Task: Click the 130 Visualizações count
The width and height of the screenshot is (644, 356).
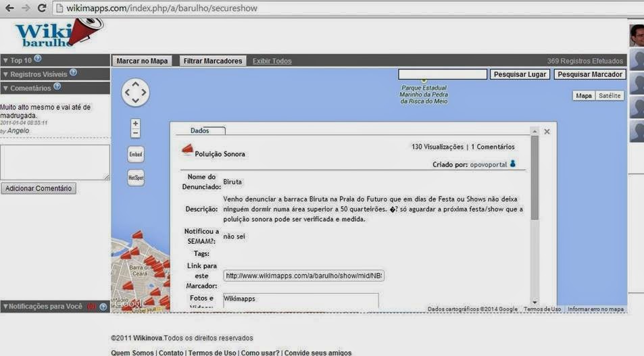Action: coord(437,147)
